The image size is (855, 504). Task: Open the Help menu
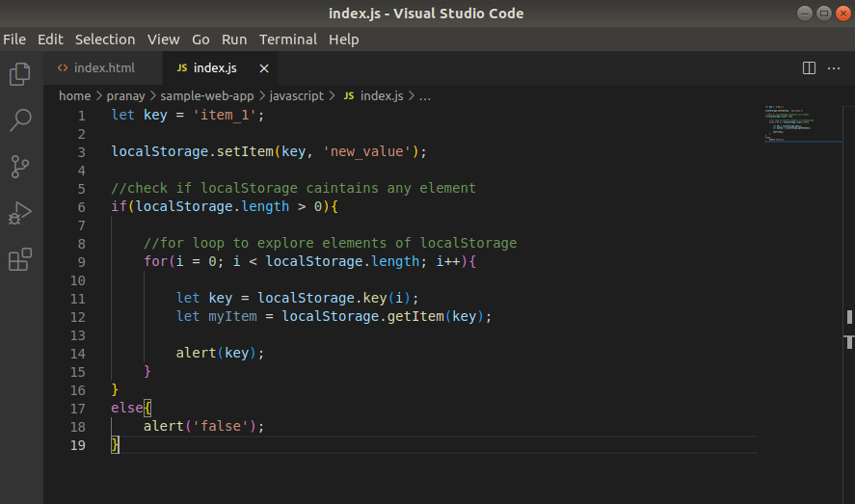(343, 40)
